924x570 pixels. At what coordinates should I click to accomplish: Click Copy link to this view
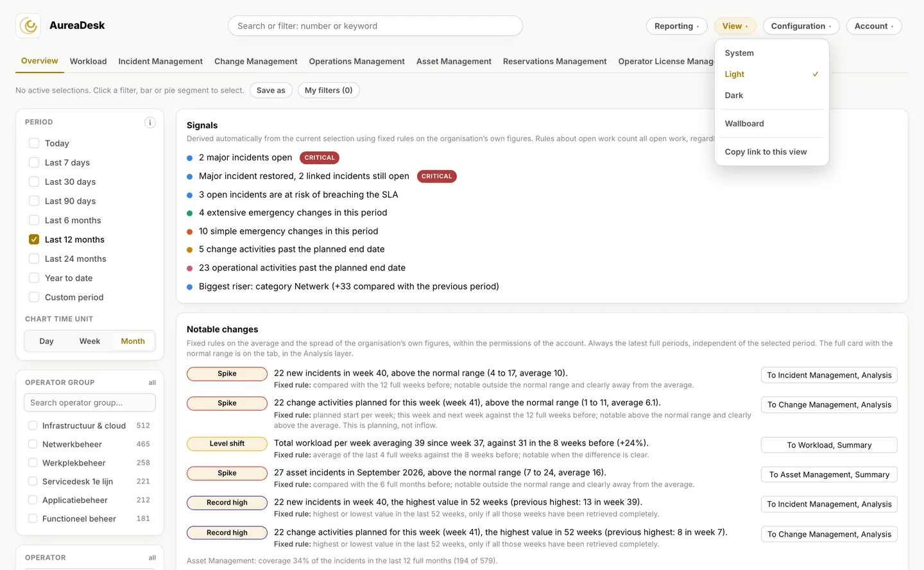tap(771, 152)
